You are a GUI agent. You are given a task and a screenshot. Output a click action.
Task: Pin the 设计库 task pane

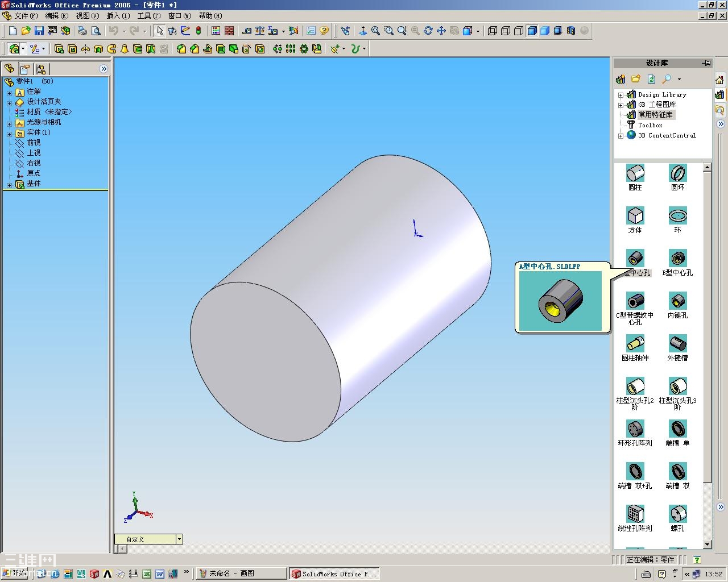tap(707, 63)
